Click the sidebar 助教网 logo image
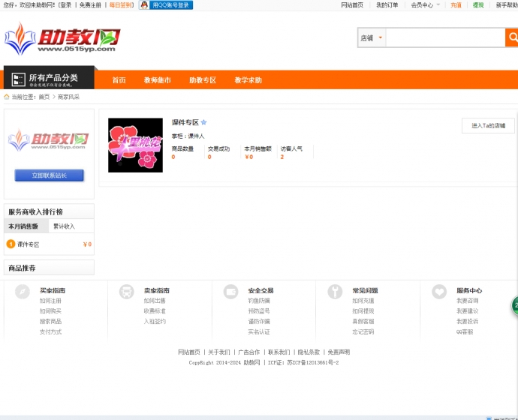The image size is (518, 420). pos(49,140)
